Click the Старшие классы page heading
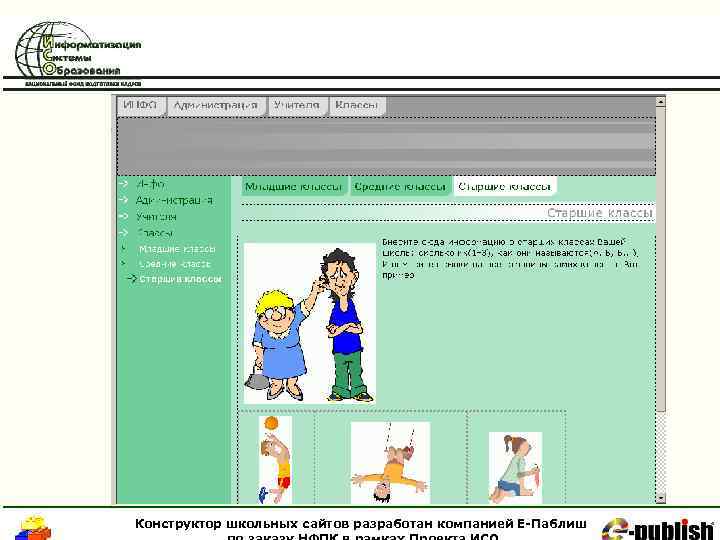This screenshot has height=540, width=720. coord(599,213)
